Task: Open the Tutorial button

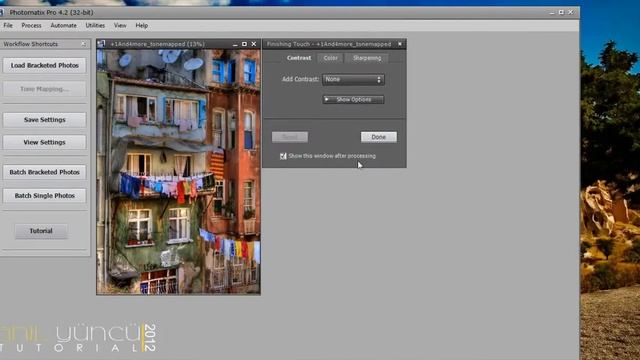Action: click(x=41, y=231)
